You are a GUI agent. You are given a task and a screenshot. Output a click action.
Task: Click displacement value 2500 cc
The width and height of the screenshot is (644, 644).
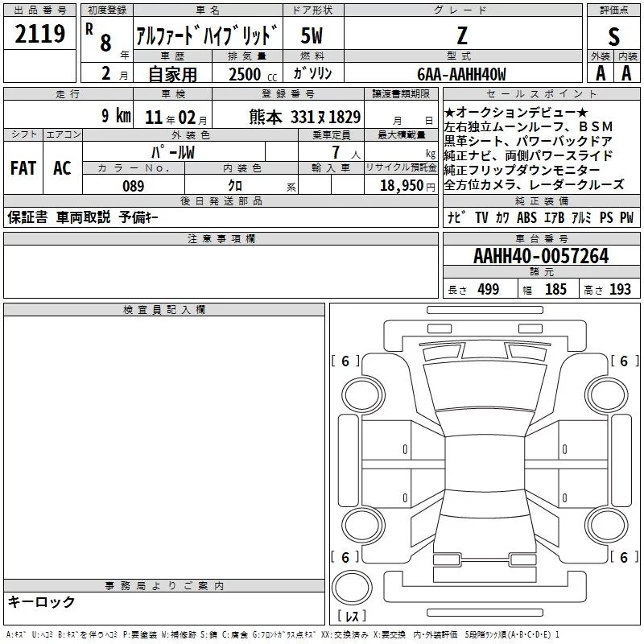(253, 74)
